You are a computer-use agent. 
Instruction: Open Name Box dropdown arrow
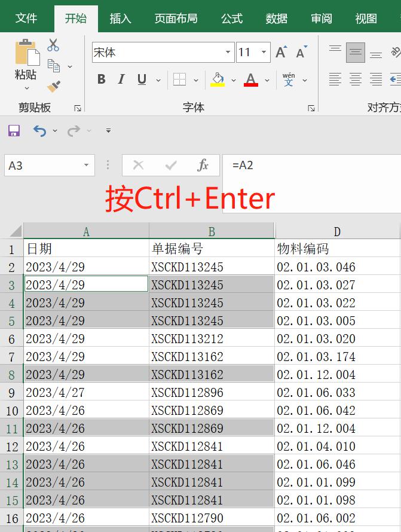[x=87, y=165]
